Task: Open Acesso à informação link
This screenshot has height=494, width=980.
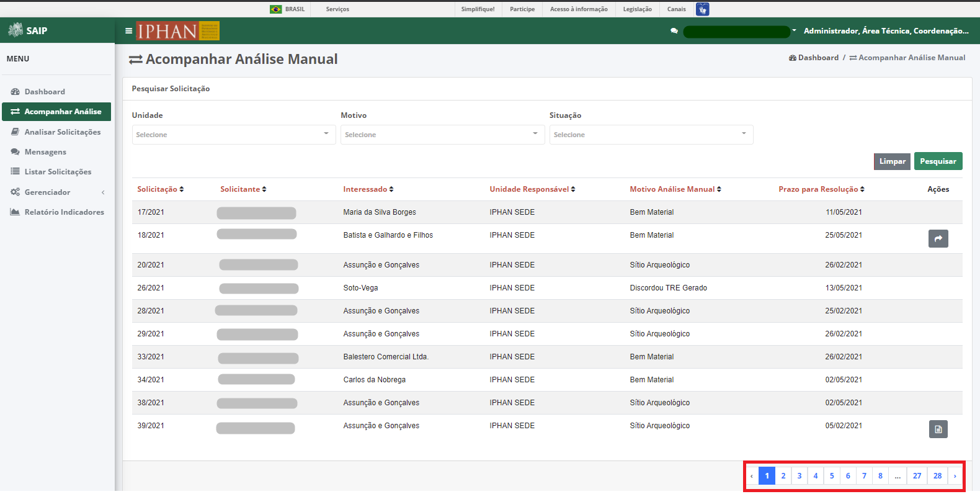Action: (579, 9)
